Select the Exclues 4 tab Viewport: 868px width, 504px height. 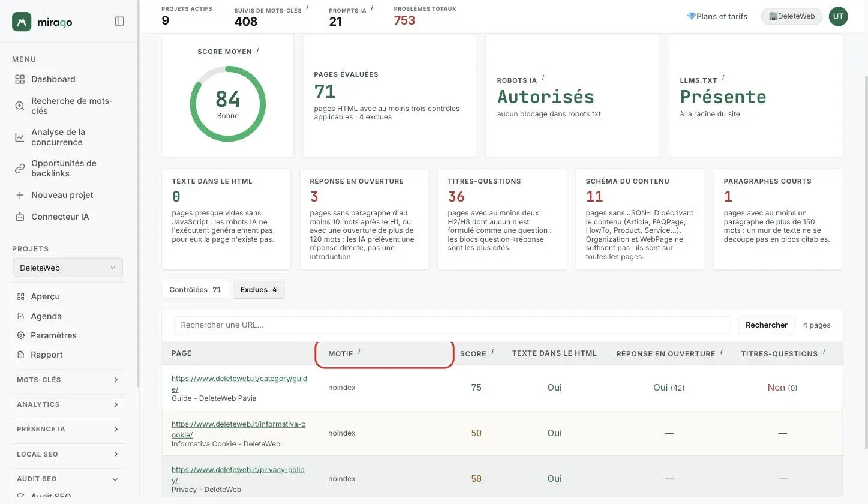[x=259, y=290]
